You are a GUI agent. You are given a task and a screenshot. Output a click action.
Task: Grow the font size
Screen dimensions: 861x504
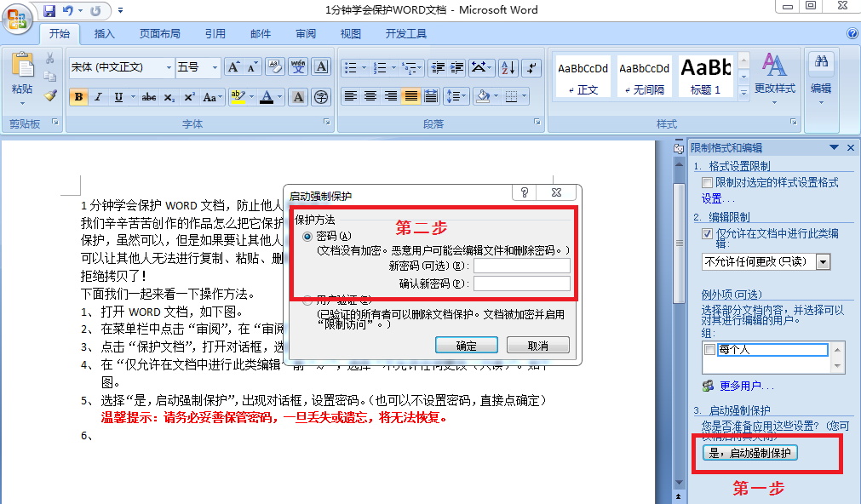tap(233, 67)
